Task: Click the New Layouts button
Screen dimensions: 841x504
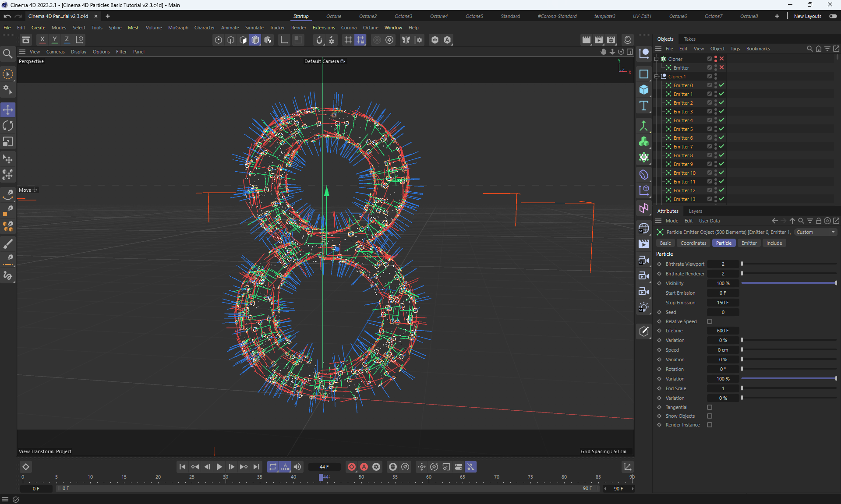Action: tap(807, 16)
